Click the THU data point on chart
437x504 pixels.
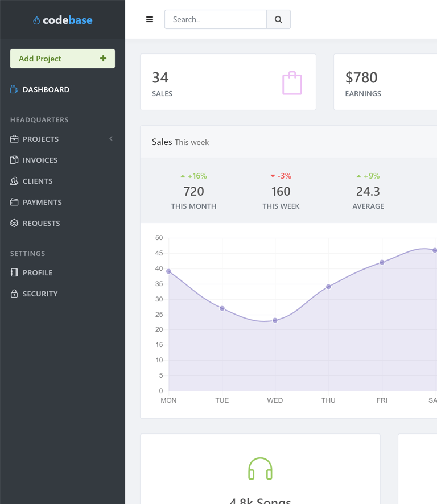328,287
